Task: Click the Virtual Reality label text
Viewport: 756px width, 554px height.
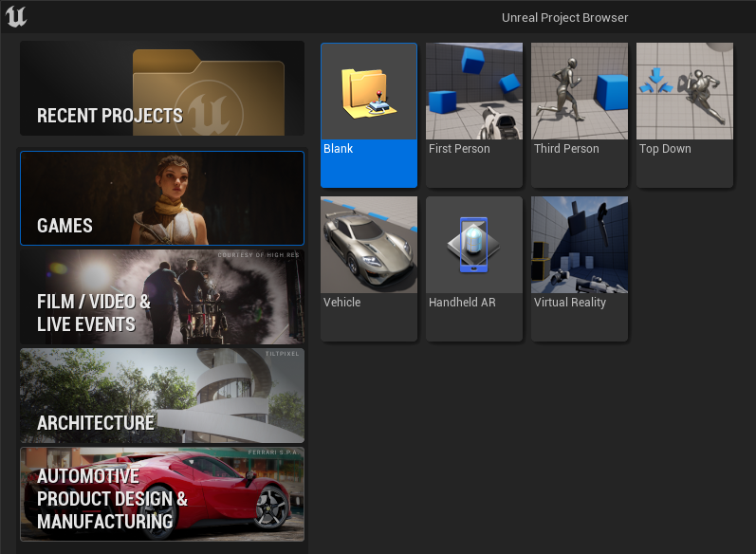Action: (570, 303)
